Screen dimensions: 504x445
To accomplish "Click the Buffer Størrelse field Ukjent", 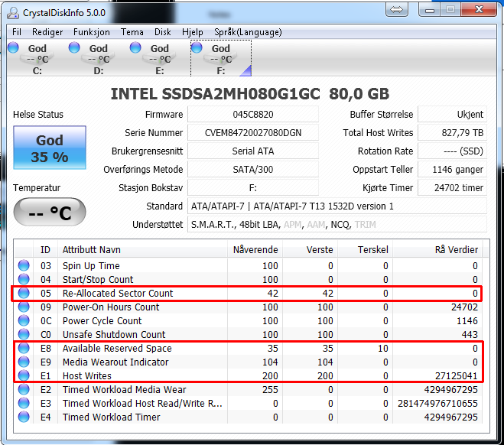I will (x=452, y=115).
